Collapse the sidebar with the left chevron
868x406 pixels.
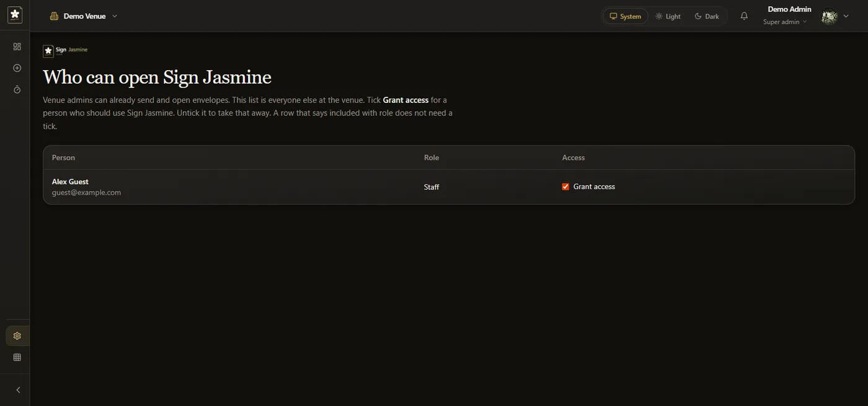pos(18,390)
